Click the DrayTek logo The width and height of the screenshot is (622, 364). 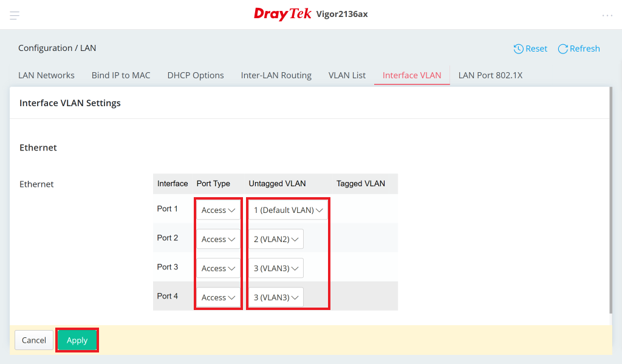tap(282, 14)
